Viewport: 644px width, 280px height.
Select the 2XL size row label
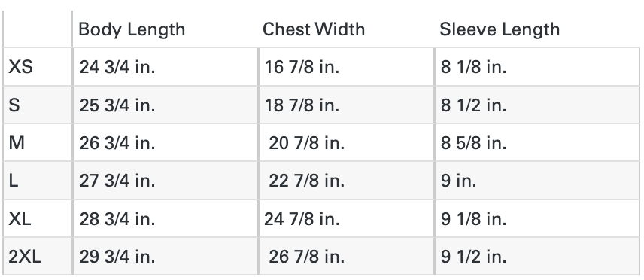pyautogui.click(x=25, y=257)
